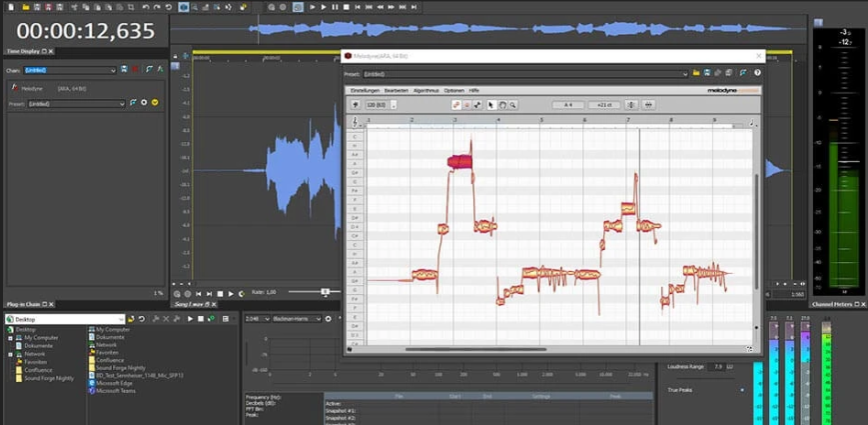Toggle Melodyne pitch blob display mode

coord(456,105)
